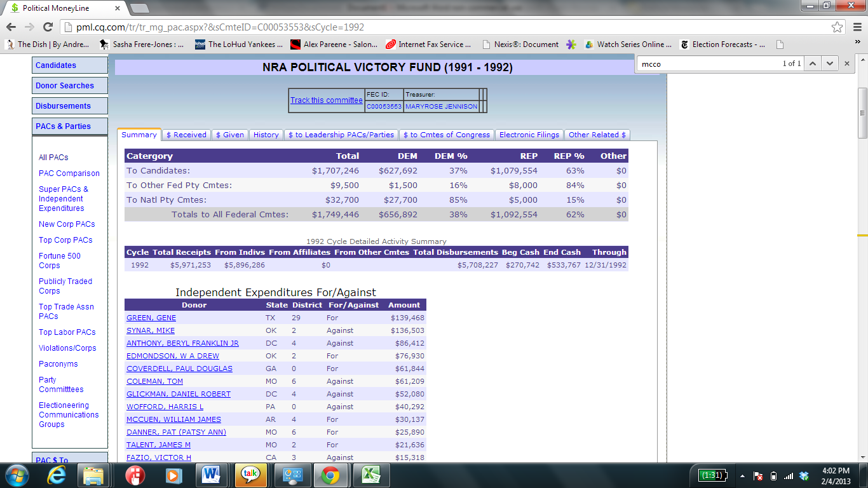Open Violations/Corps link
The width and height of the screenshot is (868, 488).
(67, 348)
